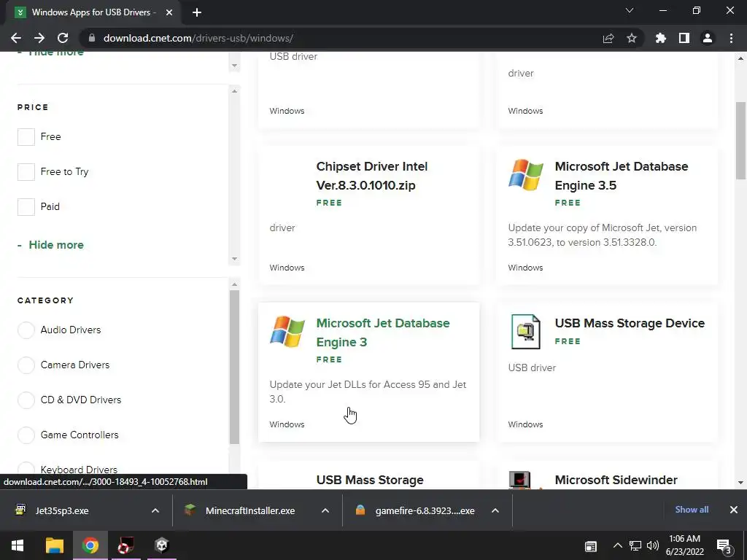Select the Keyboard Drivers category
Viewport: 747px width, 560px height.
[26, 469]
